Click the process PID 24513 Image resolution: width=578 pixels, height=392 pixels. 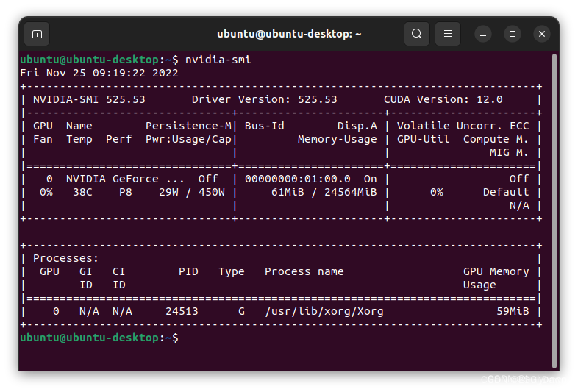tap(182, 312)
